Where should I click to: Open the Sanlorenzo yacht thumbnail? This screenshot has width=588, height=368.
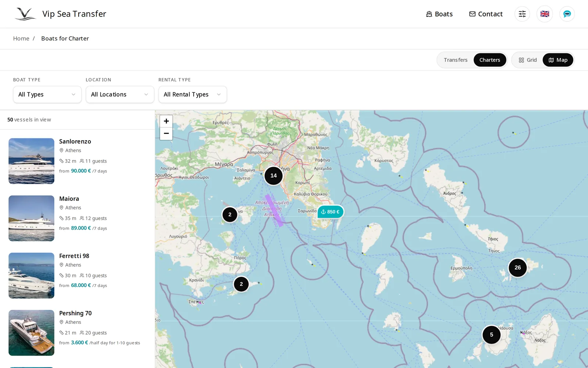coord(32,161)
